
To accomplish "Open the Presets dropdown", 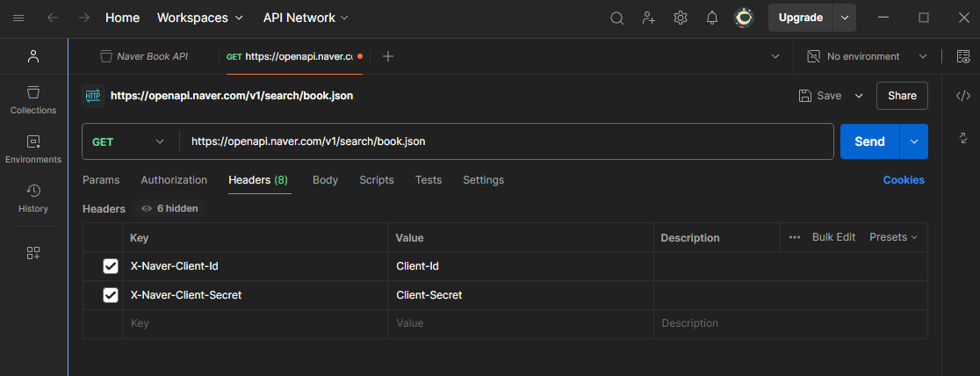I will pyautogui.click(x=893, y=237).
